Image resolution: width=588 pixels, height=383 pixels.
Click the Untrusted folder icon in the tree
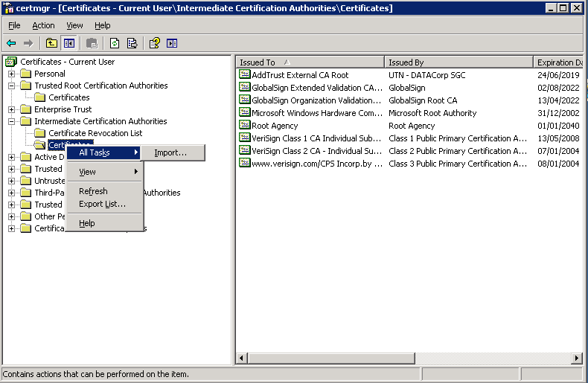(x=26, y=181)
